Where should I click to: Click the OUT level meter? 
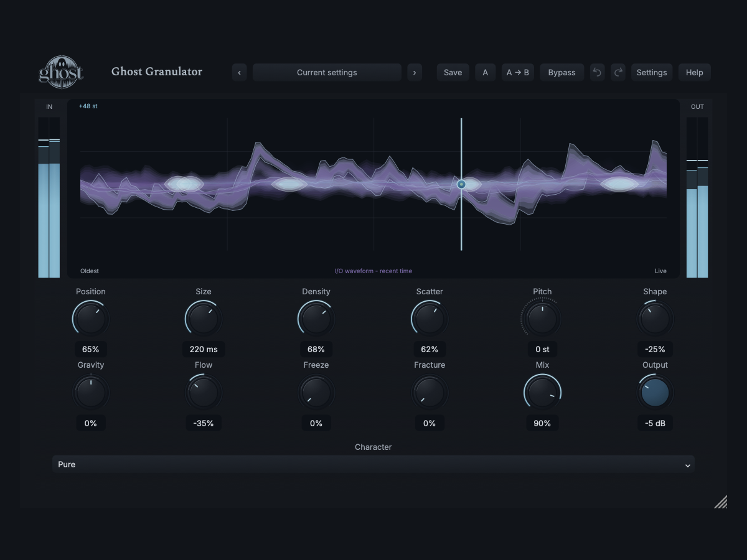[697, 197]
